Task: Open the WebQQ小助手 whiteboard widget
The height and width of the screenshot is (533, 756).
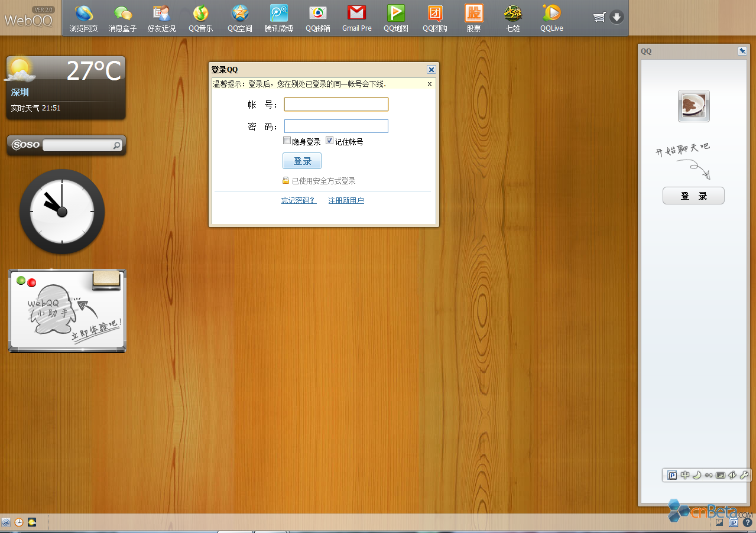Action: coord(67,311)
